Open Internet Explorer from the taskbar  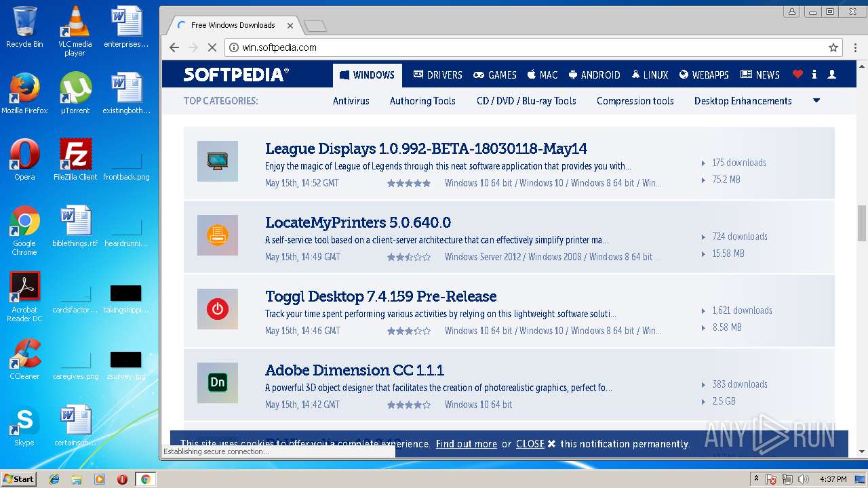54,479
